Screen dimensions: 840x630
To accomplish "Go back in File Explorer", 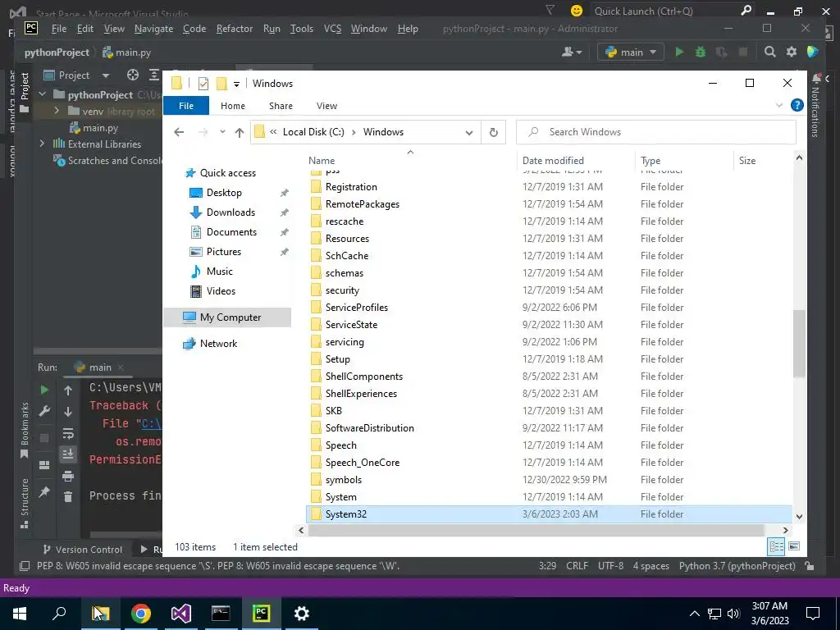I will pos(179,132).
